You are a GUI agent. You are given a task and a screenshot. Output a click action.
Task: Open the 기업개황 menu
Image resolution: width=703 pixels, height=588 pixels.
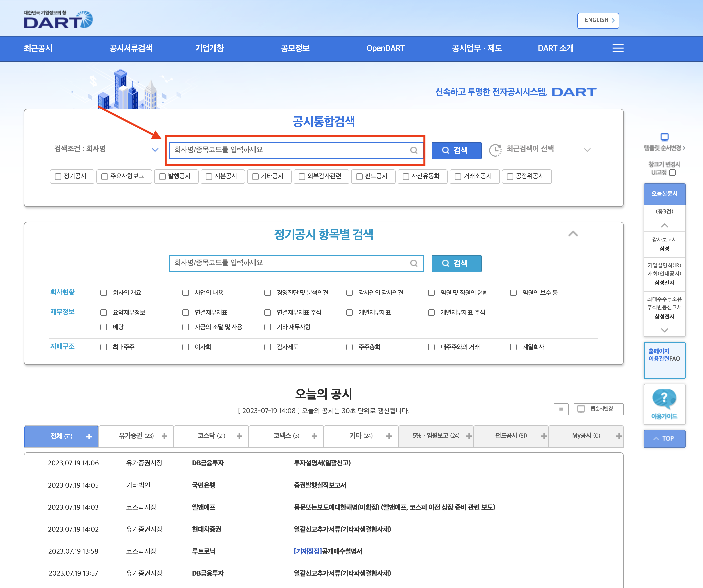tap(210, 48)
